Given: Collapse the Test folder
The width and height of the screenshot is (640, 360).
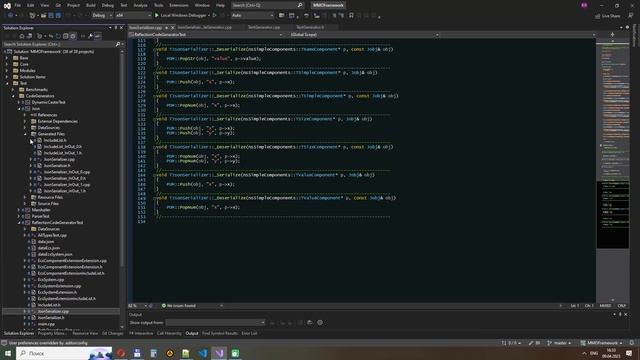Looking at the screenshot, I should [x=7, y=83].
